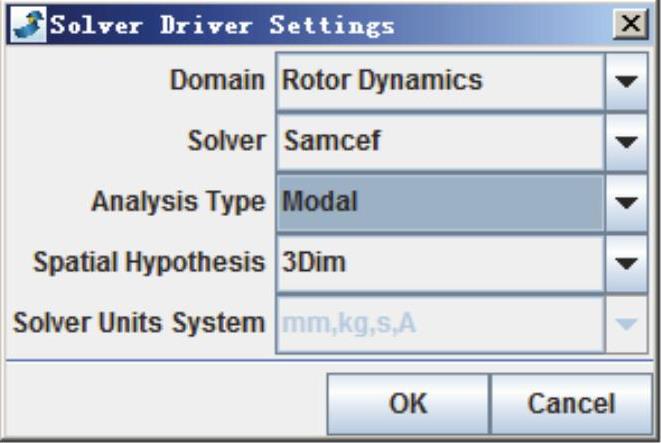Click the highlighted Modal analysis field

click(x=440, y=202)
